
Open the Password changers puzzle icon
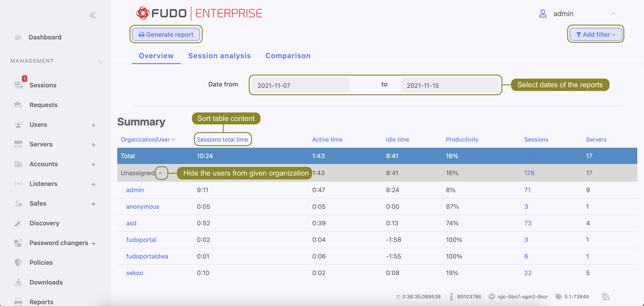[18, 242]
